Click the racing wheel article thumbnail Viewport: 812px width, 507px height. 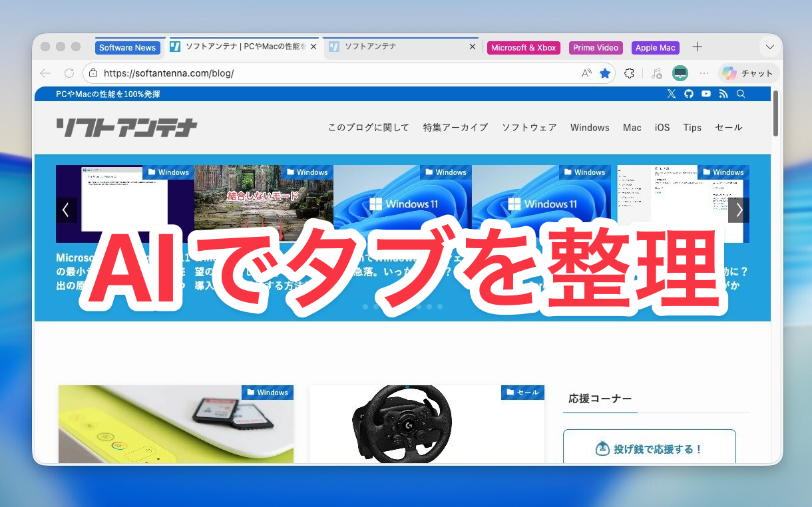tap(427, 424)
